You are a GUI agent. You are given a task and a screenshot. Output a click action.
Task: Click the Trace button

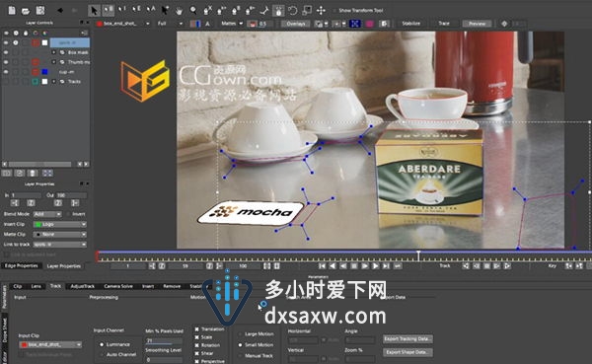pyautogui.click(x=444, y=24)
